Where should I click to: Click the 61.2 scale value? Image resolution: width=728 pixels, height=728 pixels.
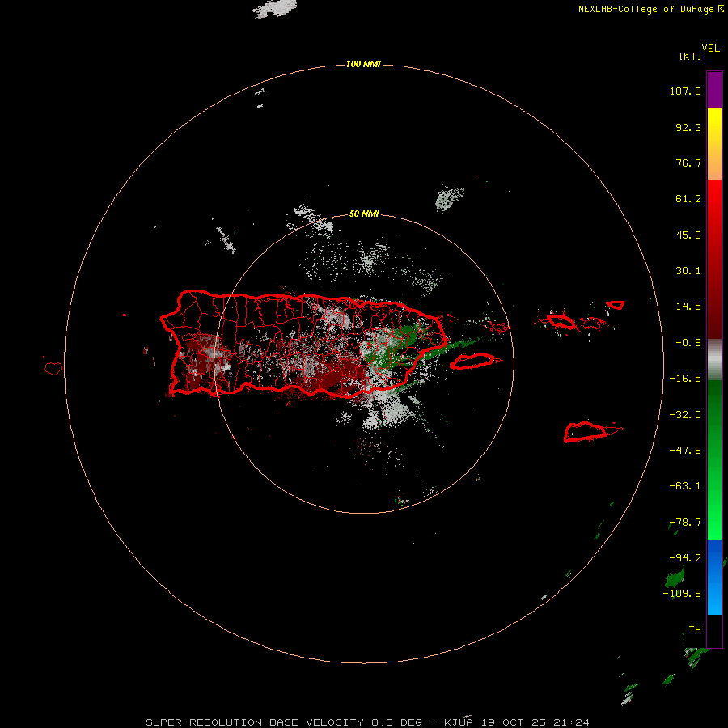[688, 199]
